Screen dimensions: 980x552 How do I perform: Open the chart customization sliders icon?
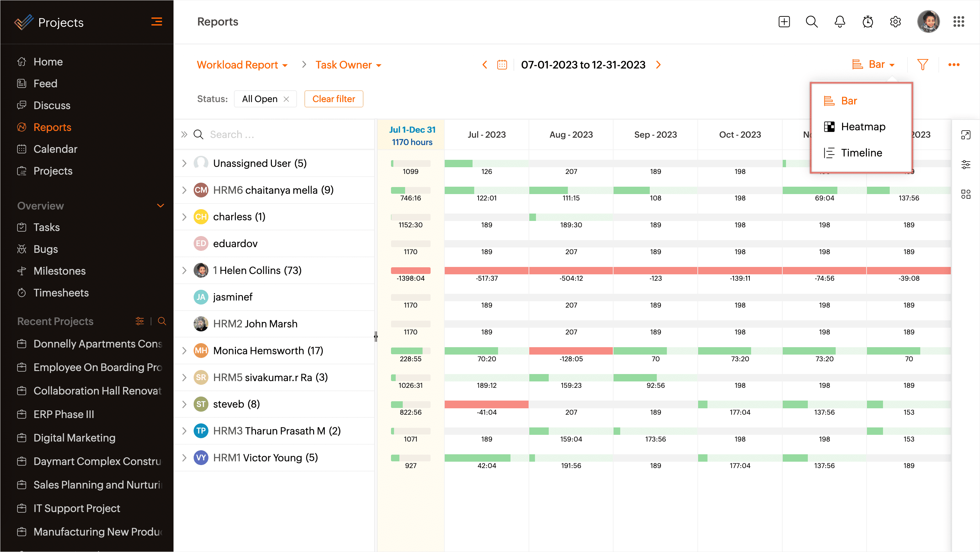pyautogui.click(x=966, y=165)
